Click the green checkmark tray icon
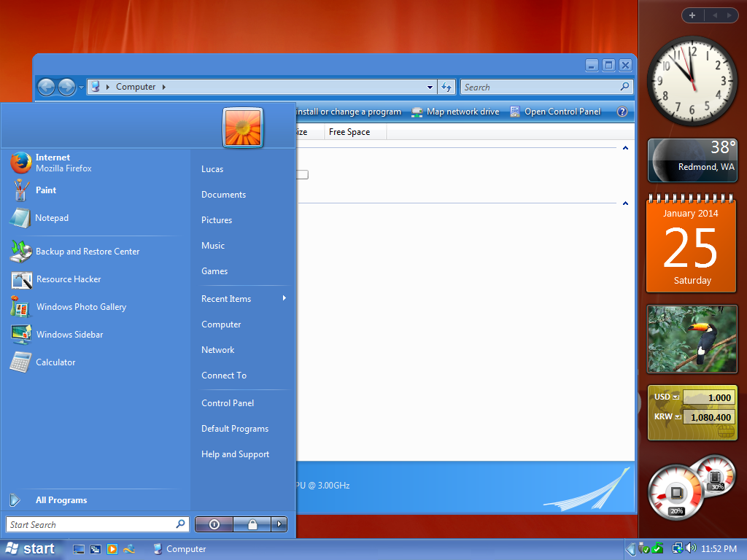 pyautogui.click(x=657, y=548)
